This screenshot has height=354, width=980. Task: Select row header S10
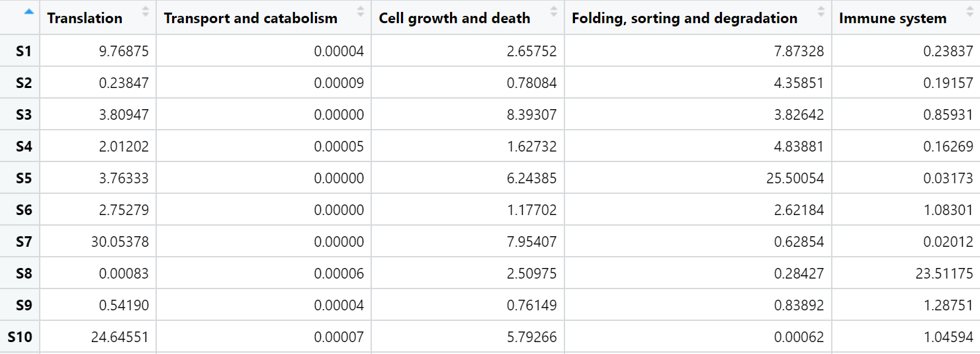[20, 337]
